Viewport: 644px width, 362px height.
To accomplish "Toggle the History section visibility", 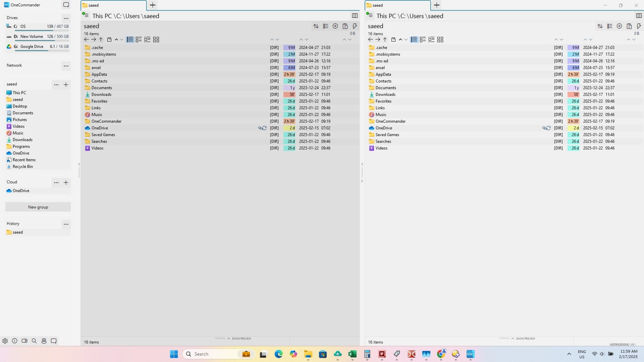I will 12,223.
